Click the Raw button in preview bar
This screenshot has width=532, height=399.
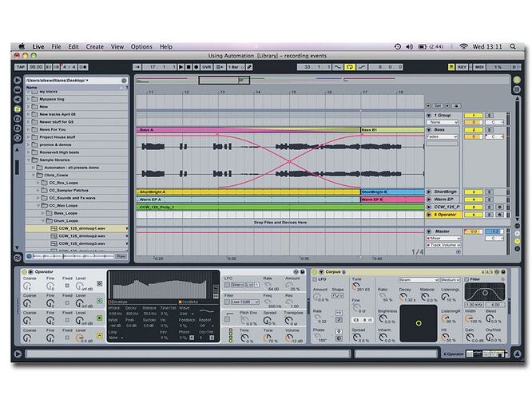(x=121, y=256)
